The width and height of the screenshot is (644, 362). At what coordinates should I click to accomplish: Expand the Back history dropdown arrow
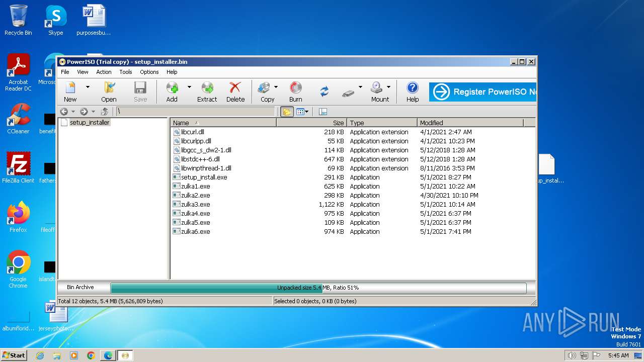pos(73,112)
